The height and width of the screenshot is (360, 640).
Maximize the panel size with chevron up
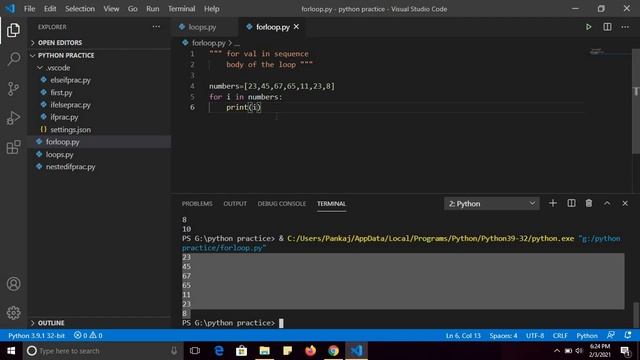(x=607, y=203)
